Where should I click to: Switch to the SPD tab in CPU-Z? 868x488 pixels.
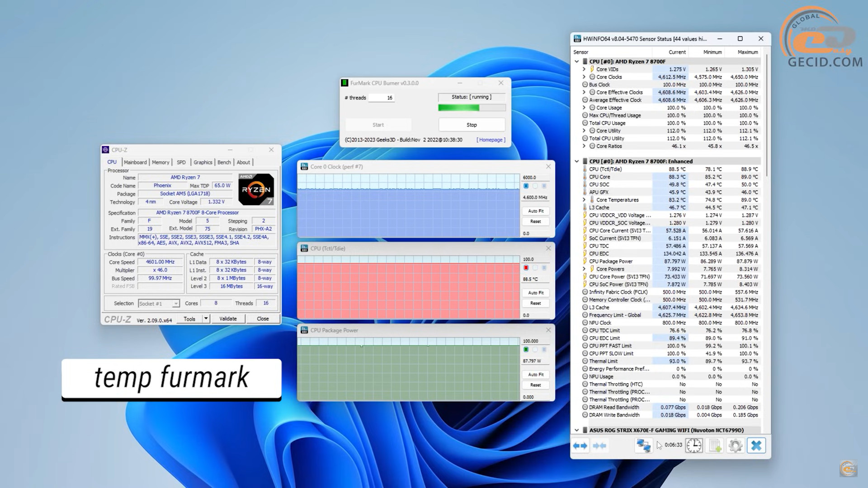pyautogui.click(x=181, y=162)
